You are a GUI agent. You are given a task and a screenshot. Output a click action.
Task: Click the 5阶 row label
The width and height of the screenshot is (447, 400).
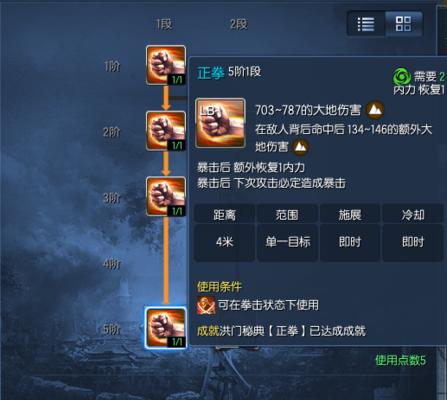[x=112, y=329]
